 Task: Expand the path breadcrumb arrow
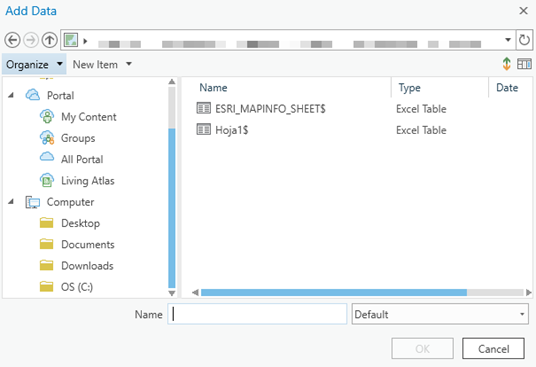tap(85, 41)
